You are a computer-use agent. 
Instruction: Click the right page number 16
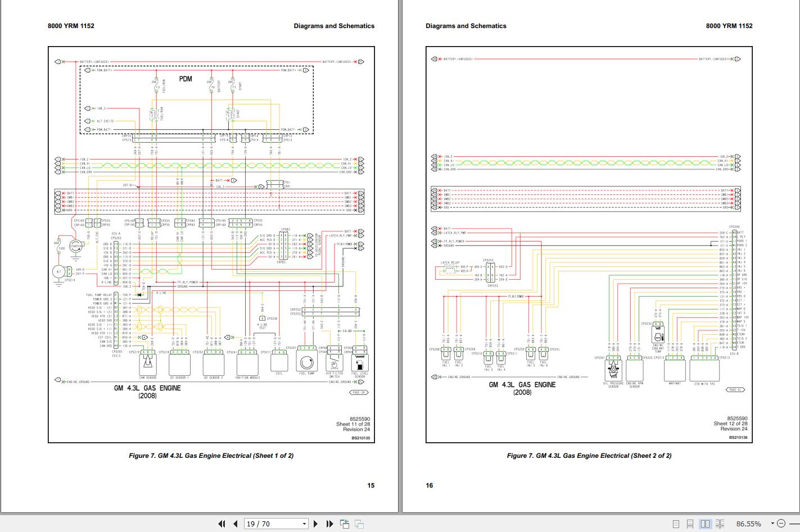(430, 485)
